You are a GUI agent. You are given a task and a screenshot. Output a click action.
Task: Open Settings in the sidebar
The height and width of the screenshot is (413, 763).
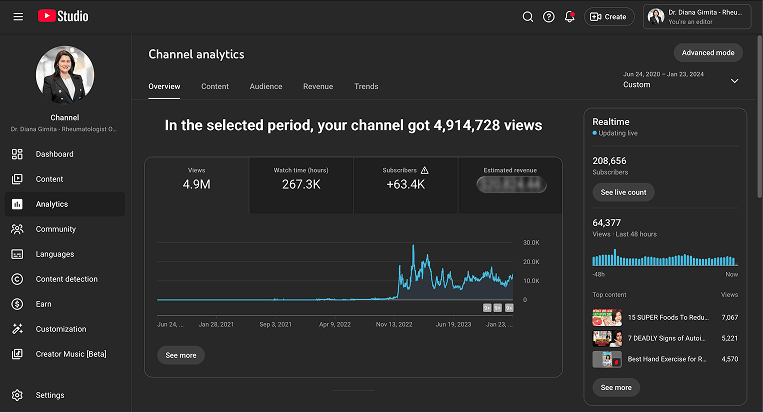50,395
